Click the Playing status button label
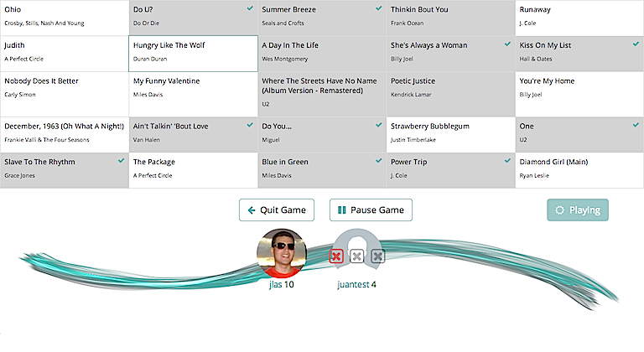 click(584, 210)
